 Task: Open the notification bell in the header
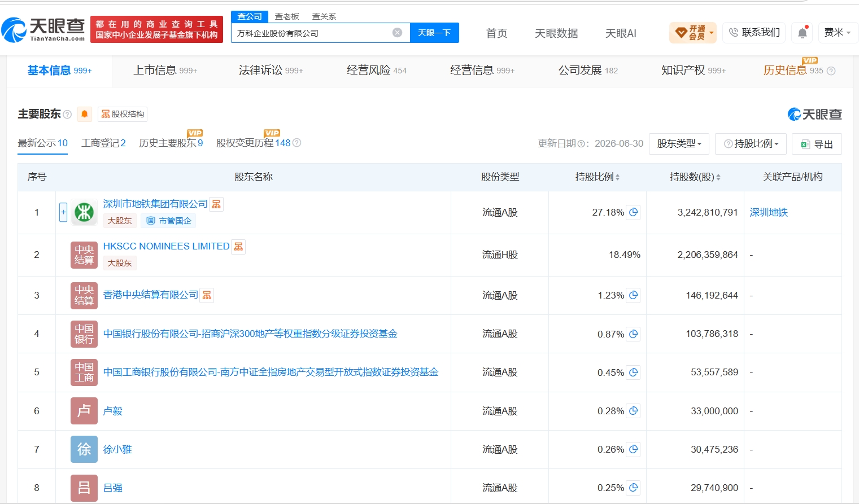click(802, 33)
